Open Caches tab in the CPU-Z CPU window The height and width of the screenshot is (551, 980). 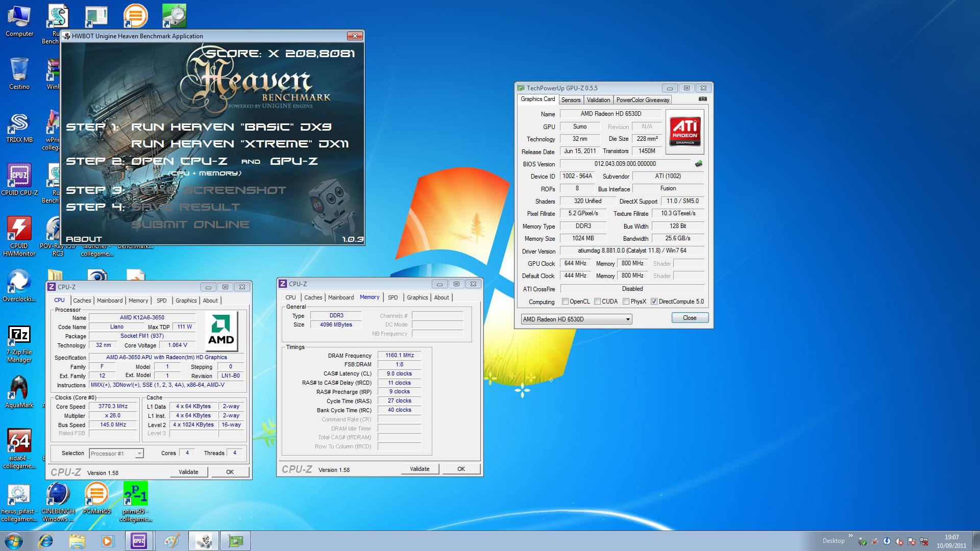click(x=82, y=300)
